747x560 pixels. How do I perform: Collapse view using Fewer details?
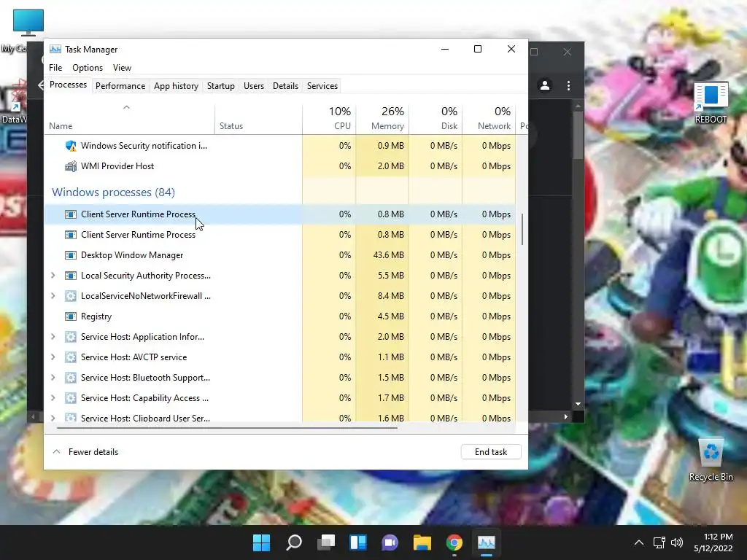coord(85,452)
